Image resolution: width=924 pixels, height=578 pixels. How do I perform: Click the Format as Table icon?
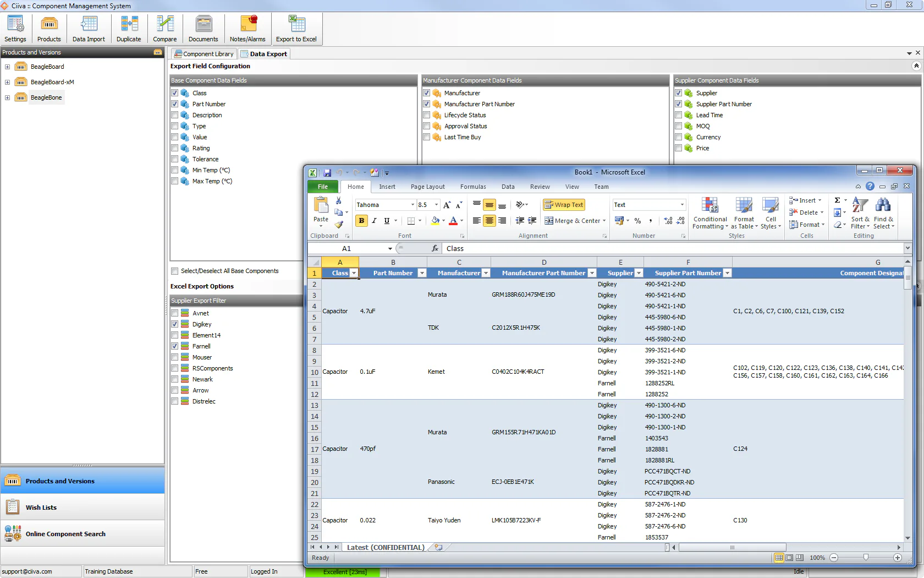click(x=744, y=214)
